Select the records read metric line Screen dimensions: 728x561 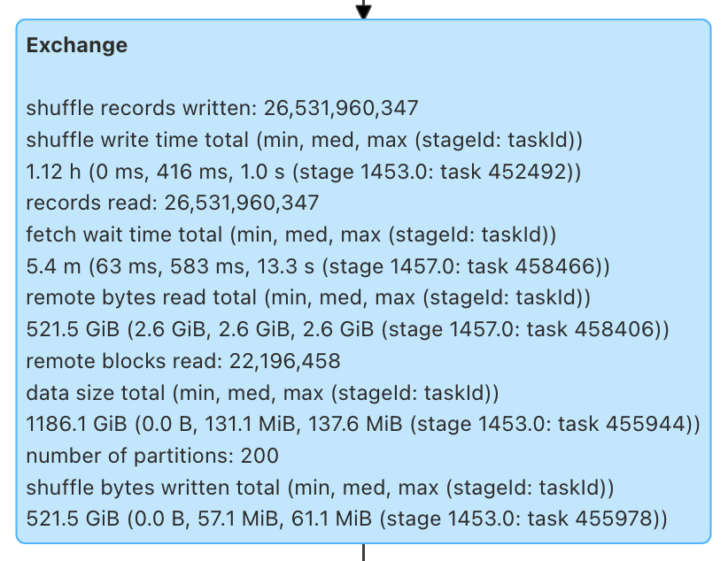(172, 203)
